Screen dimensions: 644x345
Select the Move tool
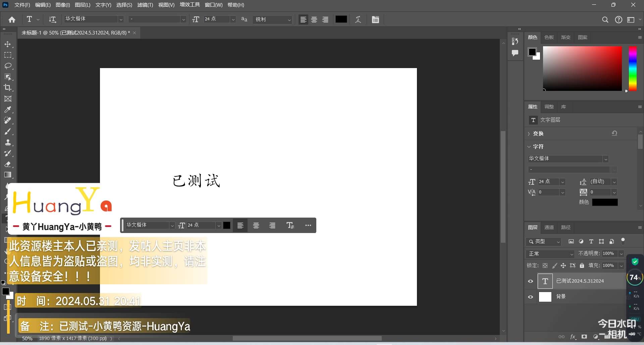pos(8,44)
